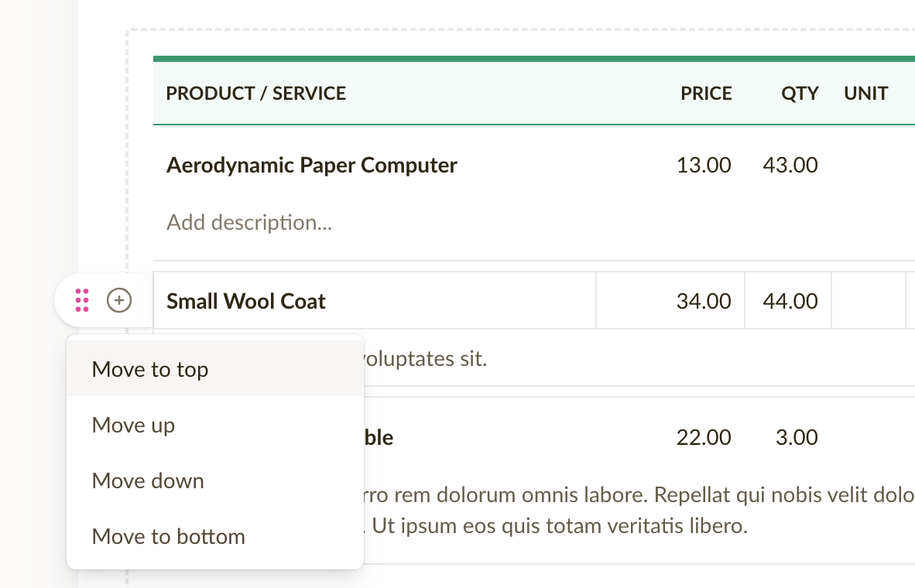Choose Move to top from menu

coord(215,369)
